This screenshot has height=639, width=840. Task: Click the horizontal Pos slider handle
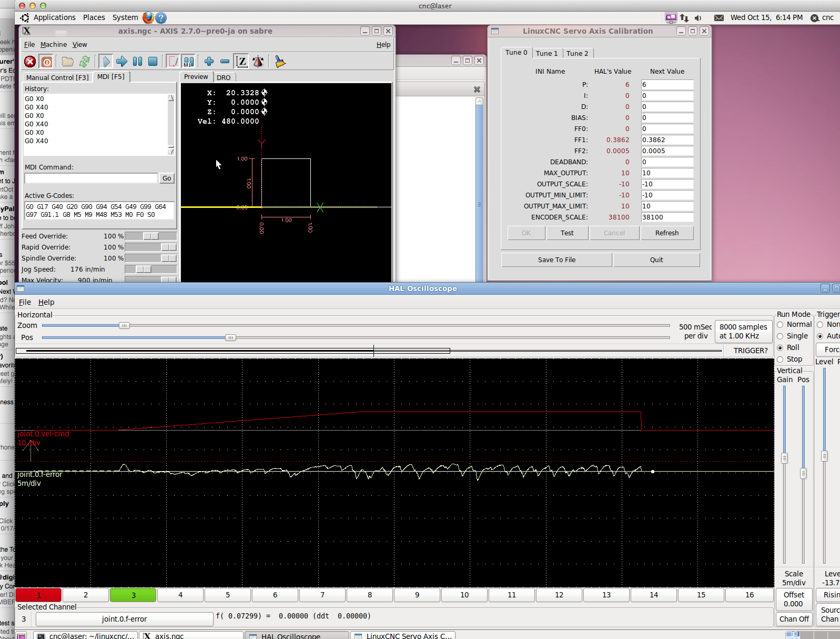[x=230, y=337]
